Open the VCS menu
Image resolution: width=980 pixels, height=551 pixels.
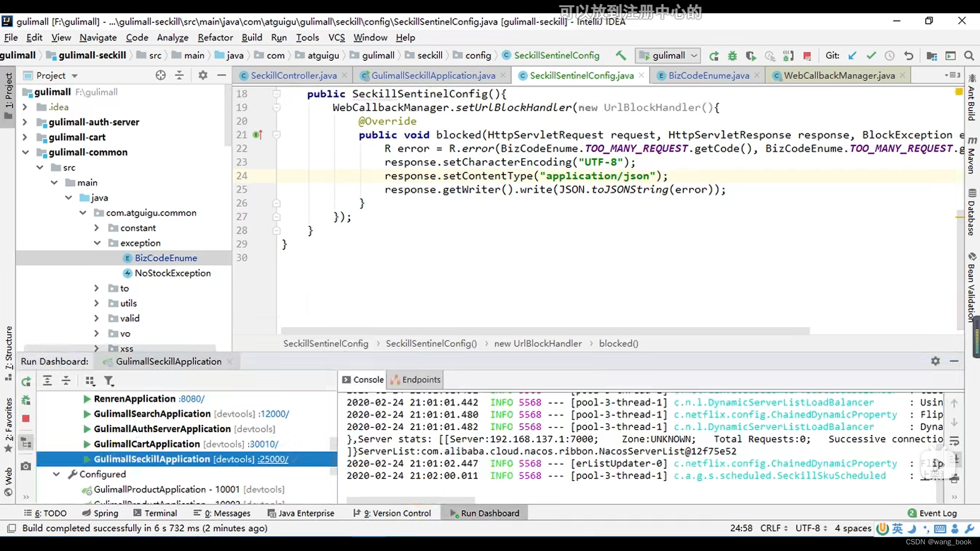[x=336, y=37]
